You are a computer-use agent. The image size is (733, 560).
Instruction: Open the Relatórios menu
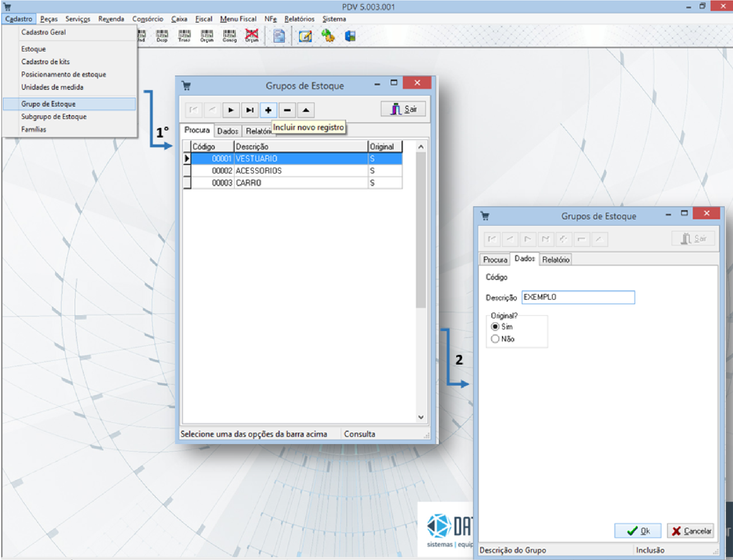point(299,19)
